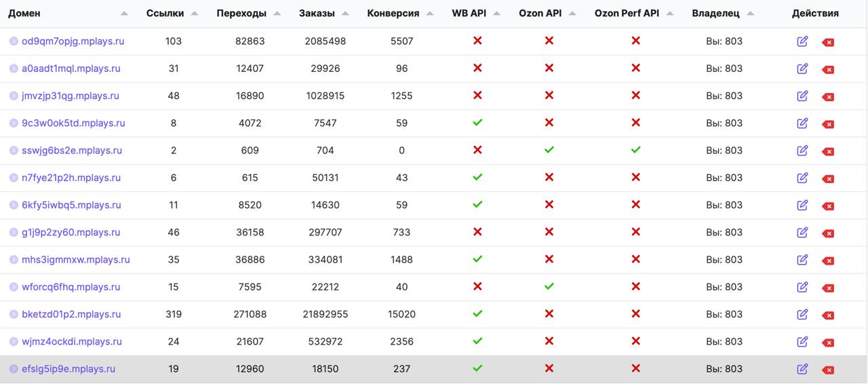Delete the wjmz4ockdi.mplays.ru domain
The image size is (868, 384).
(828, 343)
